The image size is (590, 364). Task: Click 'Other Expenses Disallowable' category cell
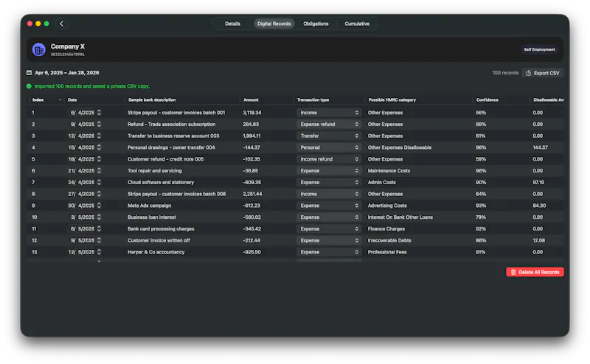click(x=400, y=147)
